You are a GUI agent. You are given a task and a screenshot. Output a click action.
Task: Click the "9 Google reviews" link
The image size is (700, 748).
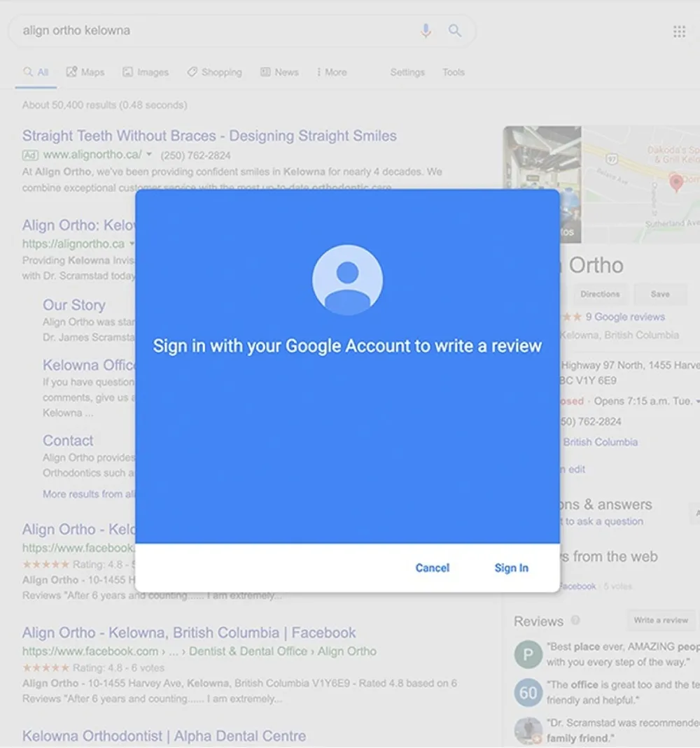[624, 317]
